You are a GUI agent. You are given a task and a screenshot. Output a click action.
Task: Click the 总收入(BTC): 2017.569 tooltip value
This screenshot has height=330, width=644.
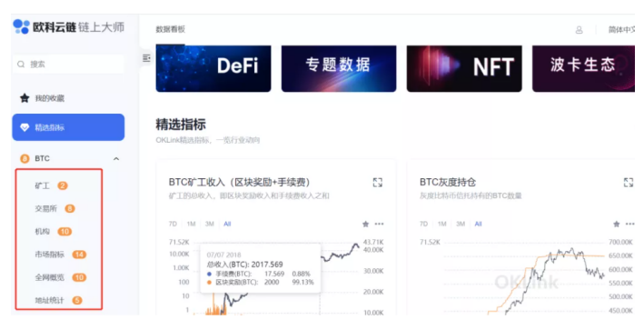pyautogui.click(x=244, y=265)
